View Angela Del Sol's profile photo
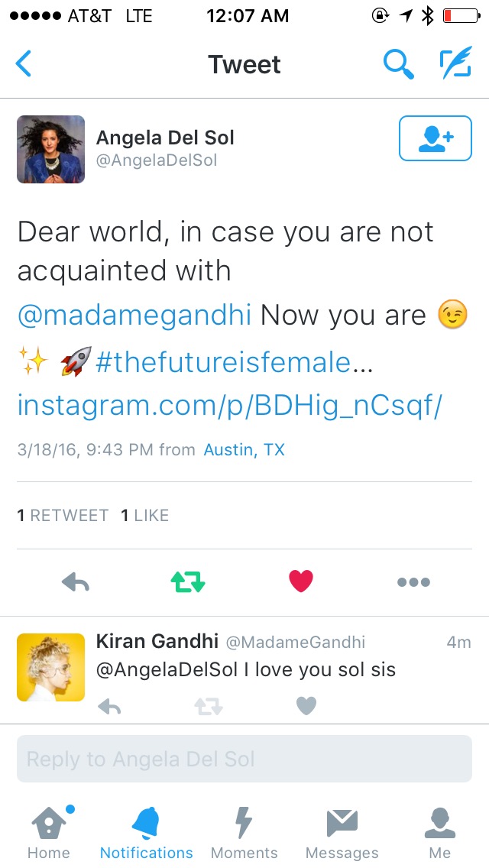The width and height of the screenshot is (489, 868). point(51,150)
